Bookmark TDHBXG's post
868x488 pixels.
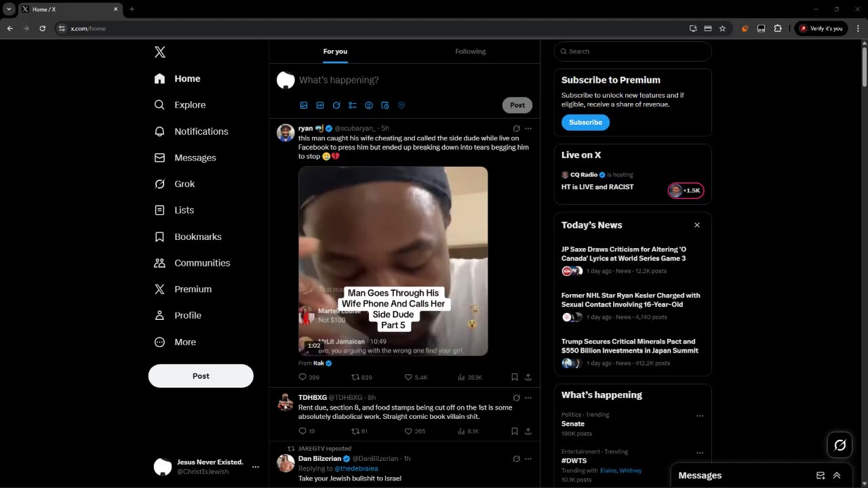[x=515, y=431]
